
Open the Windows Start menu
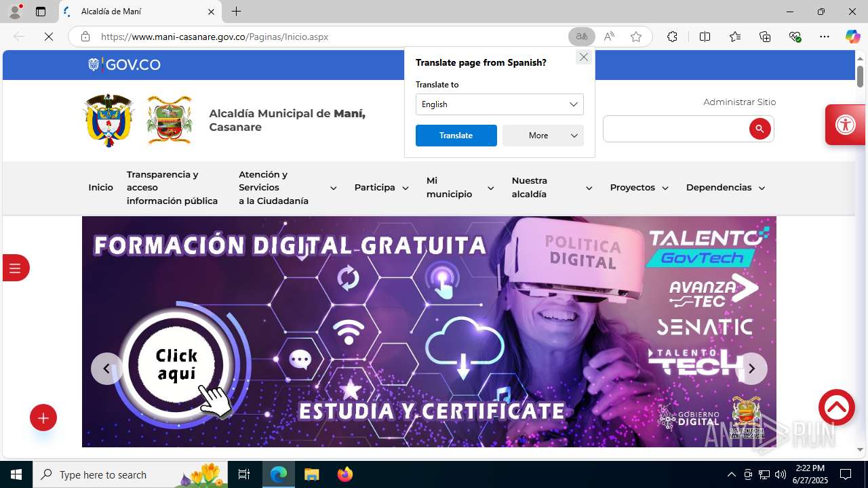(x=16, y=474)
